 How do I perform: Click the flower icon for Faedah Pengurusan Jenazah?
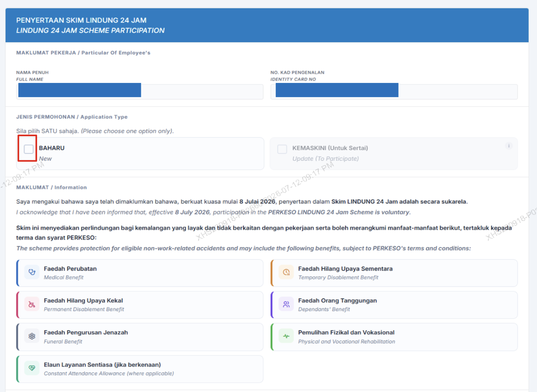32,336
